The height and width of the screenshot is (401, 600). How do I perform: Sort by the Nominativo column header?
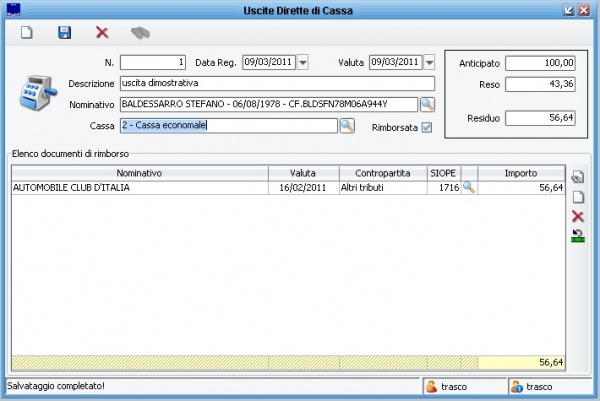pos(139,173)
